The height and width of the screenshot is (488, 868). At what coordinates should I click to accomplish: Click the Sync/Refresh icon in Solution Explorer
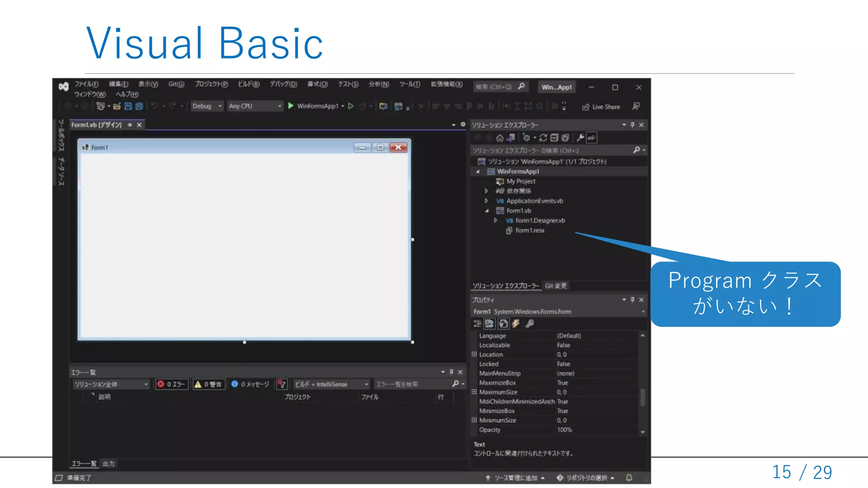pyautogui.click(x=543, y=138)
